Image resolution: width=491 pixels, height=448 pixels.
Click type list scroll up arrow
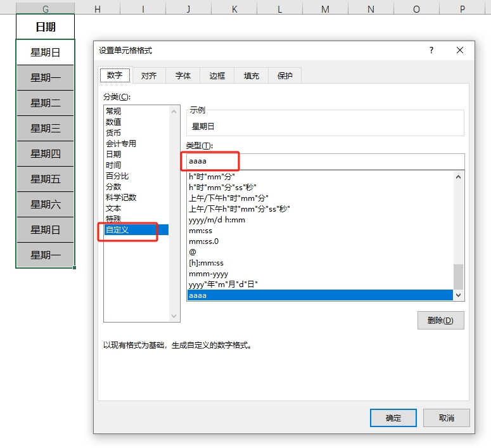(x=459, y=177)
